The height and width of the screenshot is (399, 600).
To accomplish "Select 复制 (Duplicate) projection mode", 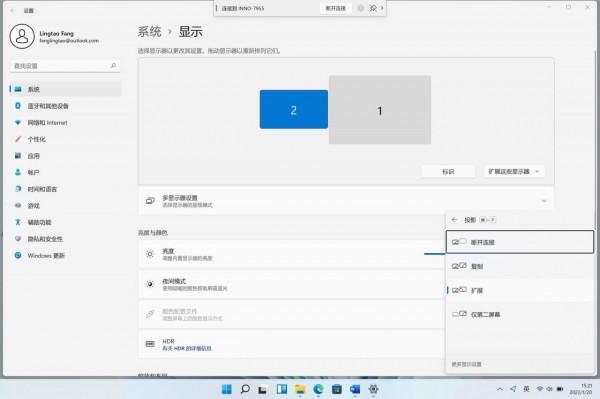I will coord(520,266).
